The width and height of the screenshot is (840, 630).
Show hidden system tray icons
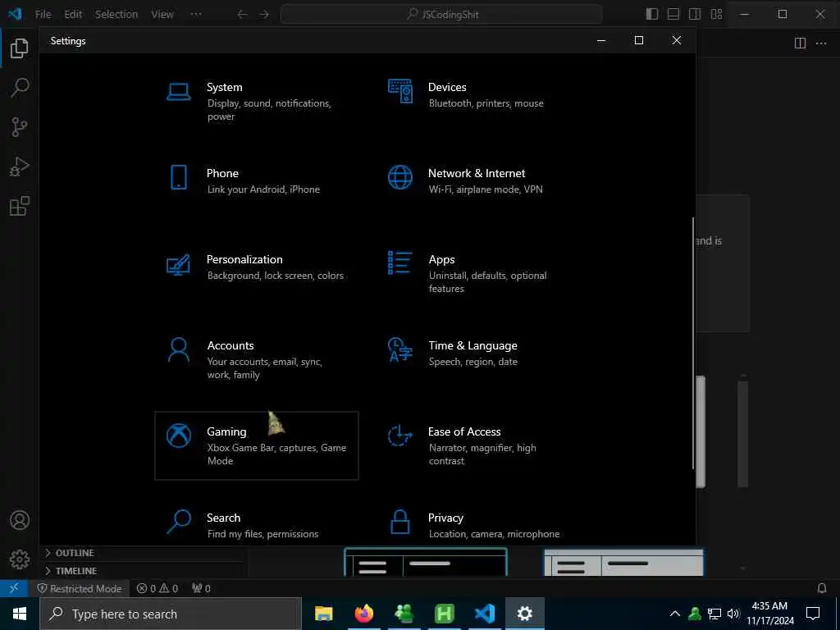pyautogui.click(x=675, y=614)
